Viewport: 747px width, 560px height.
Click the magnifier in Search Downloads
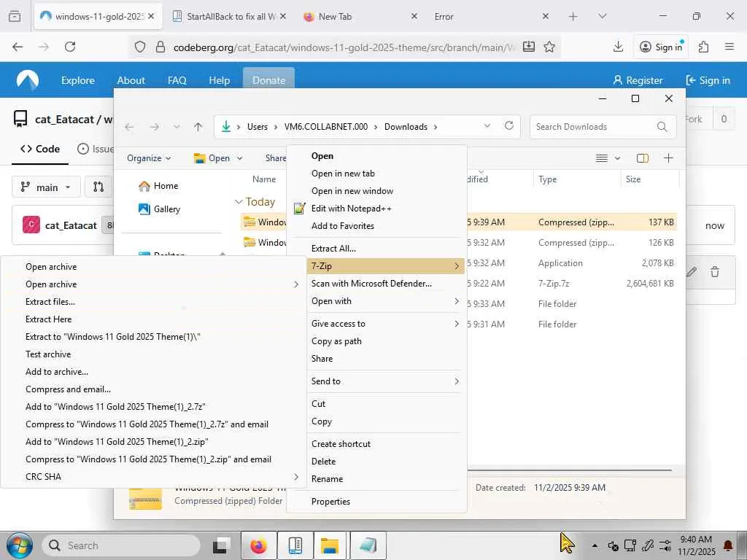pos(662,127)
